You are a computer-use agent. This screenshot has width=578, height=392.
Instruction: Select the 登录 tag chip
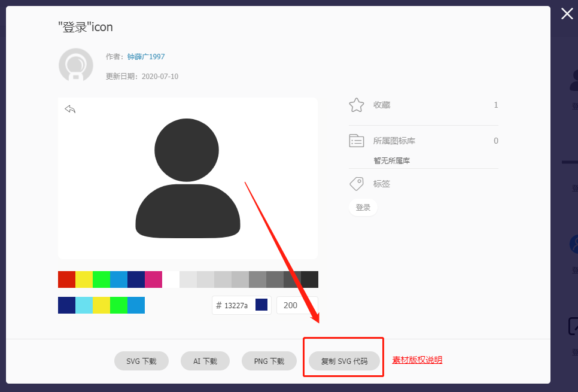click(x=363, y=206)
